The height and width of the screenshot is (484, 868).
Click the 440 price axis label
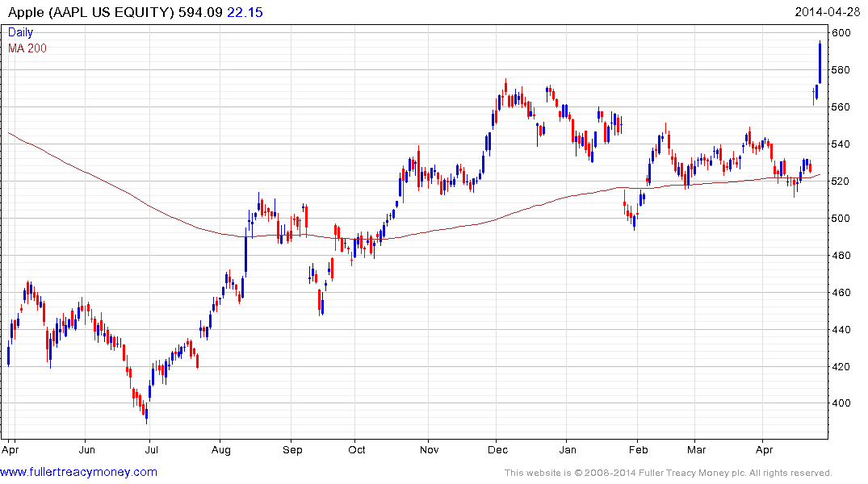841,329
